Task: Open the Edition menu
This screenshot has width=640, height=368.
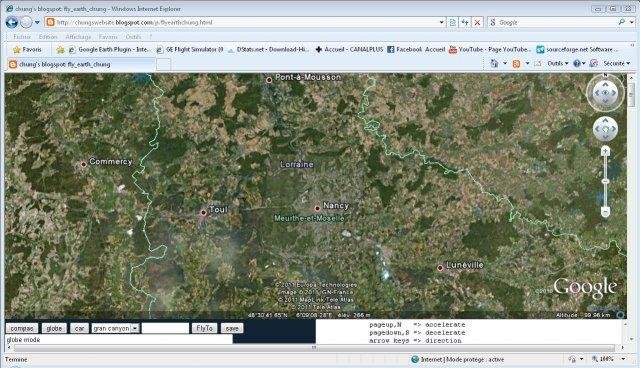Action: pyautogui.click(x=48, y=37)
